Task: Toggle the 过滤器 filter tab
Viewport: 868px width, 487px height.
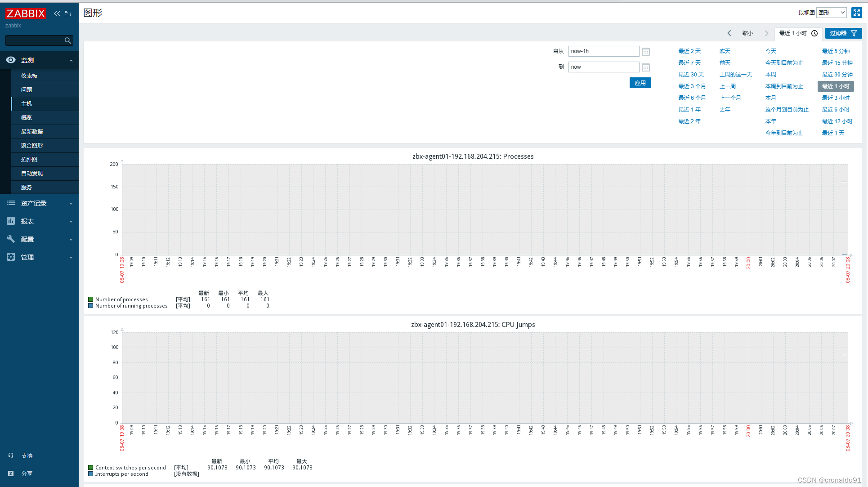Action: point(843,33)
